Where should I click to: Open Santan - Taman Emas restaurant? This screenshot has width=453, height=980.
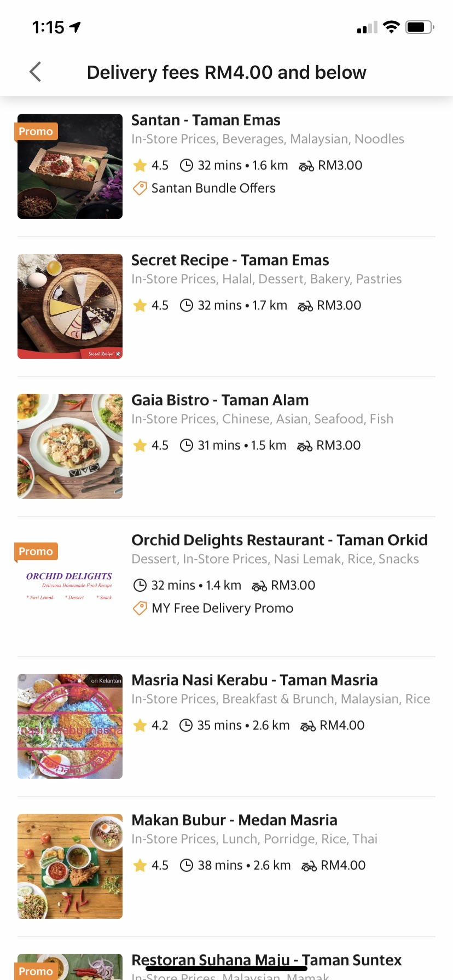(x=206, y=120)
